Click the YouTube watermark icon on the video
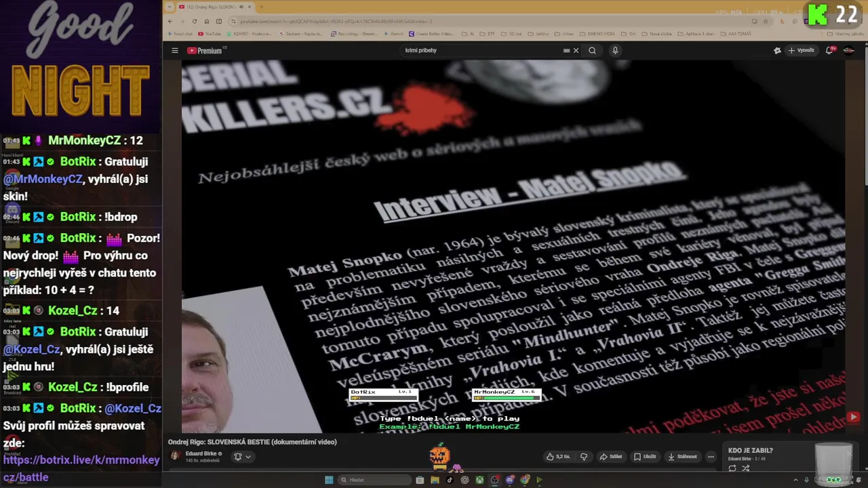868x488 pixels. pos(853,418)
